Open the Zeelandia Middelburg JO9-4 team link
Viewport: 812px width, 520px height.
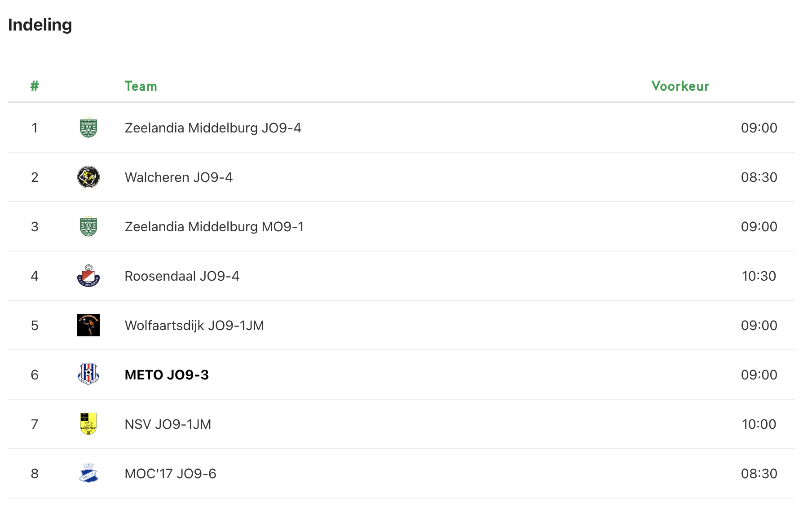click(213, 128)
